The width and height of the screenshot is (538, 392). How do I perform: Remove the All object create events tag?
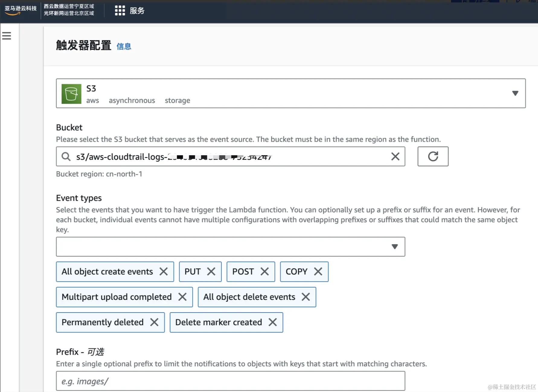tap(164, 272)
